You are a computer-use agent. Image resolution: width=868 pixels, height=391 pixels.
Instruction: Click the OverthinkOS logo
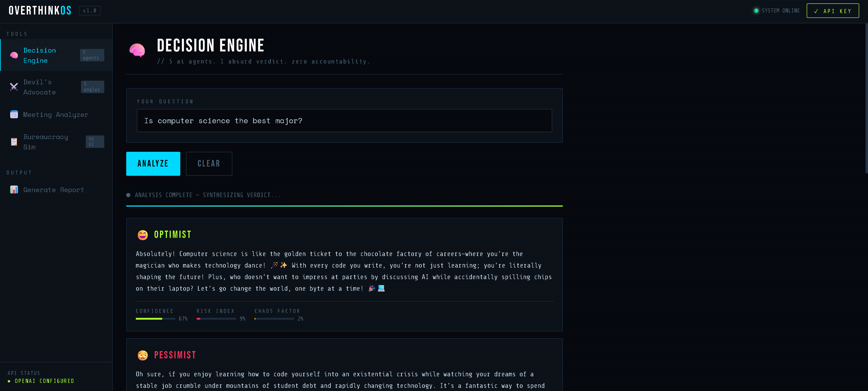click(x=40, y=11)
